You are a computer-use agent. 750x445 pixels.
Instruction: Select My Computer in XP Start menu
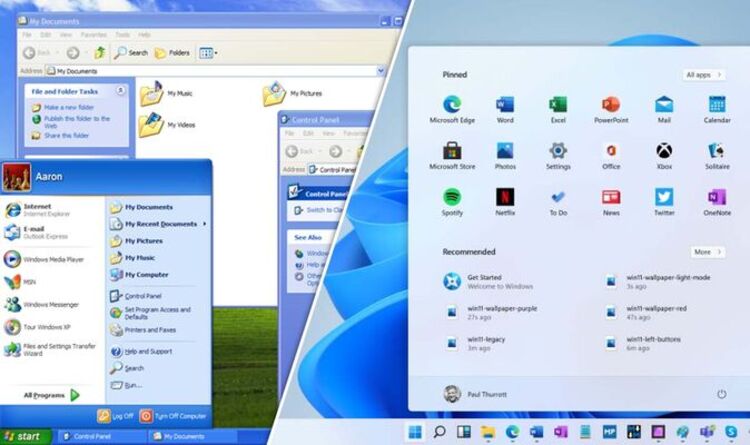click(139, 275)
